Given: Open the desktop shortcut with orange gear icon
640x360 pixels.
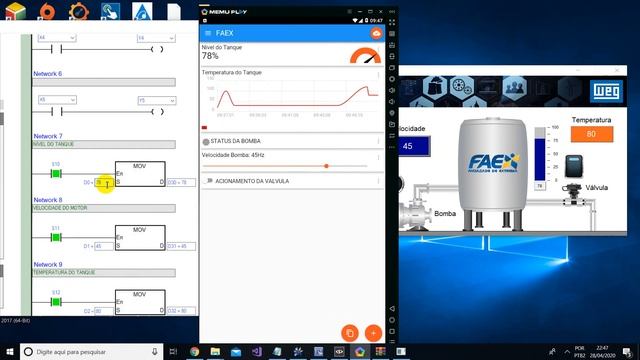Looking at the screenshot, I should pos(79,11).
